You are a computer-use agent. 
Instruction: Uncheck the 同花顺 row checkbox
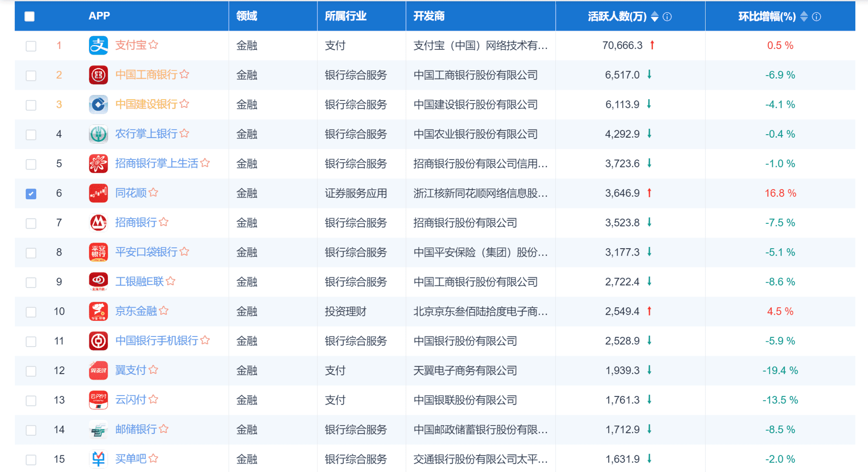pyautogui.click(x=31, y=194)
